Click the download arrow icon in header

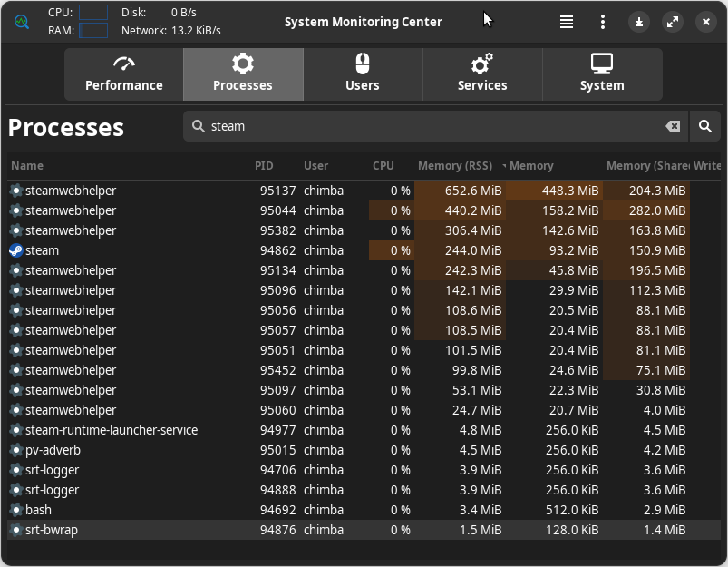[639, 22]
